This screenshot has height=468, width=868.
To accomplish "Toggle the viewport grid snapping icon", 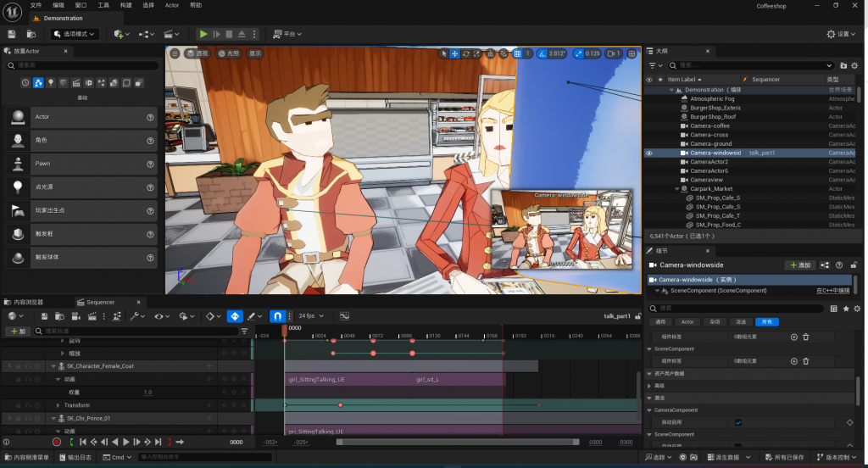I will (517, 53).
